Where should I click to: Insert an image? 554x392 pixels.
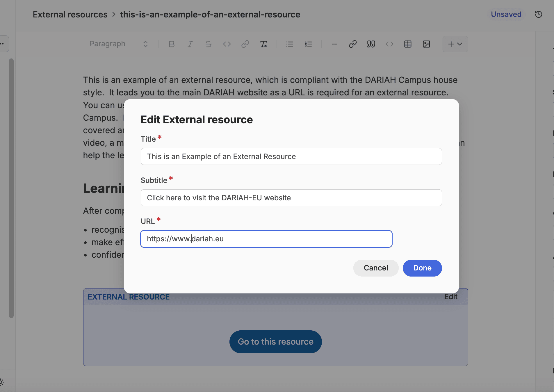click(426, 44)
